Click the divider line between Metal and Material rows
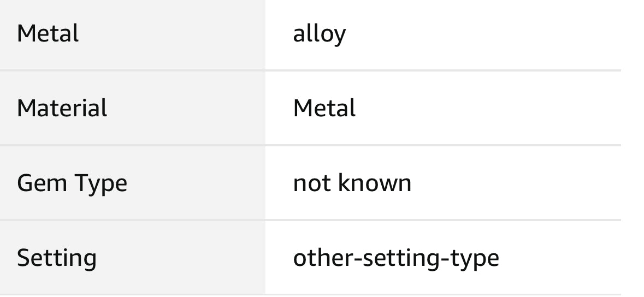The image size is (644, 297). (310, 70)
